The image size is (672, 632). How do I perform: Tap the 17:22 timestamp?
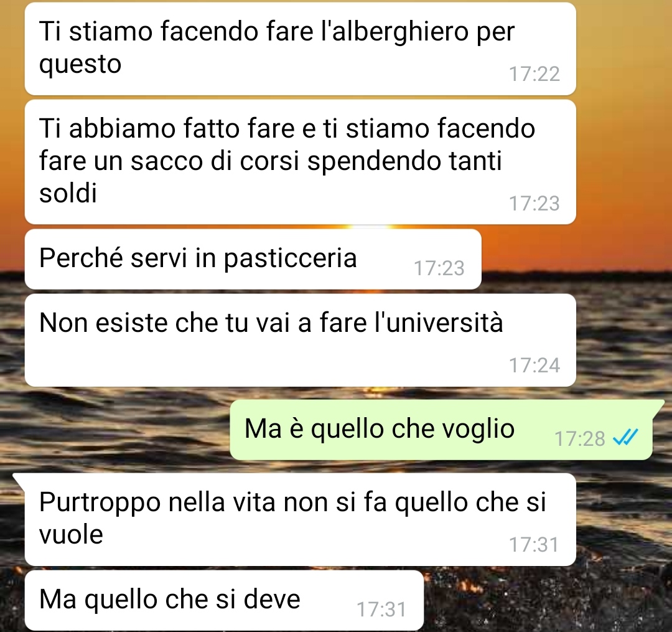(x=534, y=74)
